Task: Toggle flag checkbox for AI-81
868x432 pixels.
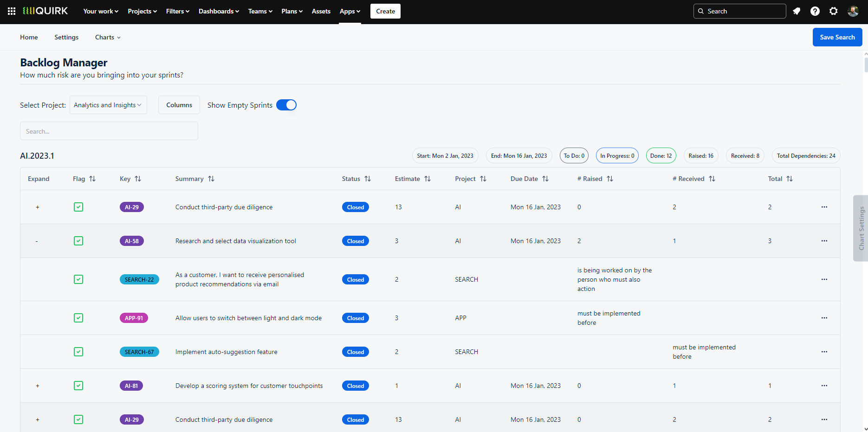Action: coord(78,386)
